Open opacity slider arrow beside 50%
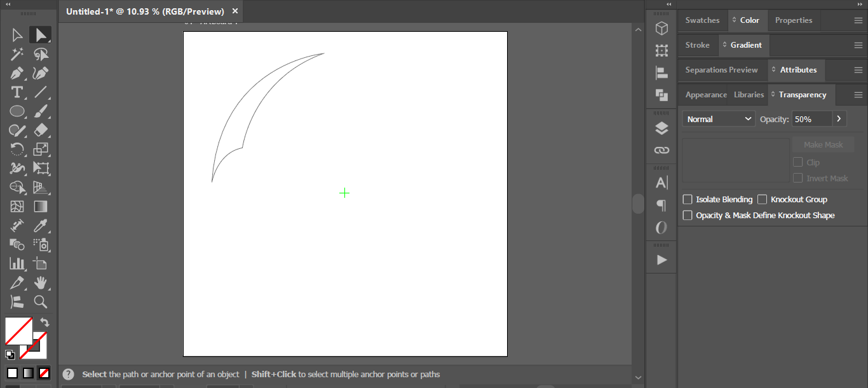 pyautogui.click(x=839, y=119)
